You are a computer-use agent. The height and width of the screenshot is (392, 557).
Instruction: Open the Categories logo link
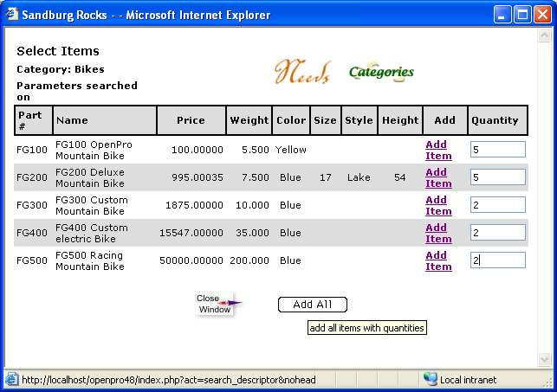pos(381,73)
